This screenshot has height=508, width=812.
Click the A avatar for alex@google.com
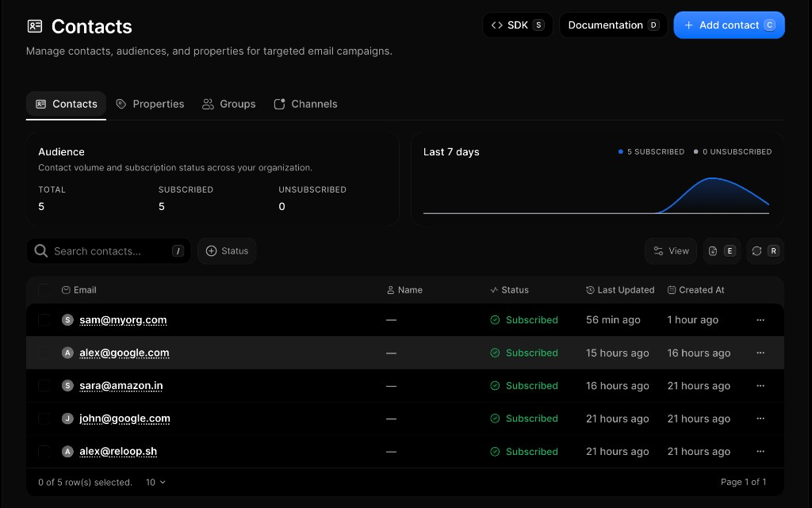(67, 353)
